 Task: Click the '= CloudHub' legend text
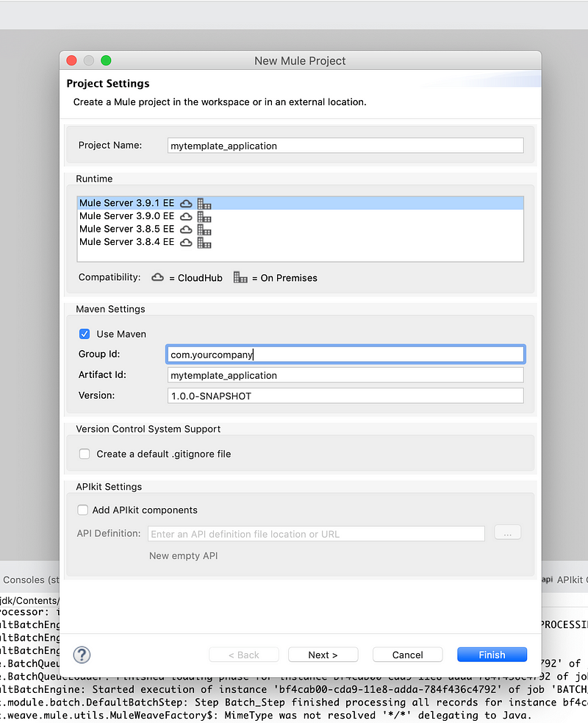click(196, 278)
